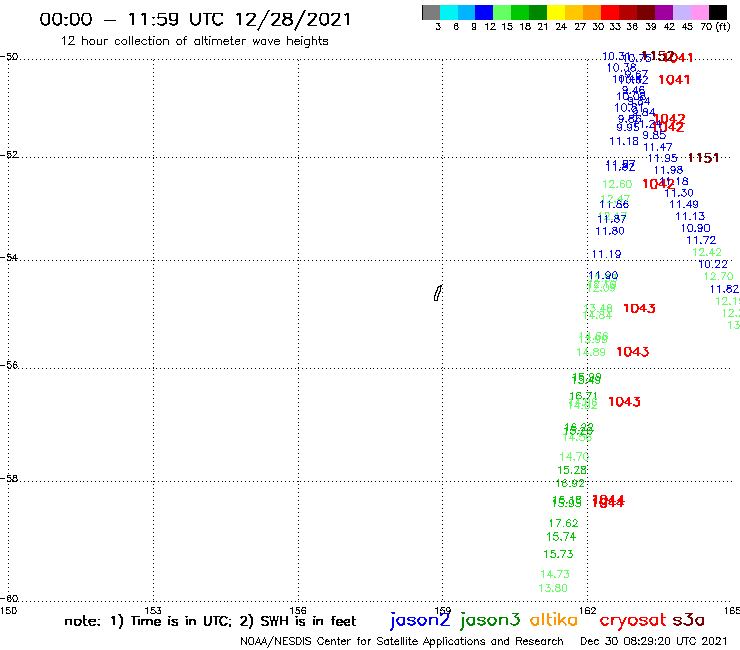Viewport: 740px width, 650px height.
Task: Click the jason3 satellite legend label
Action: pyautogui.click(x=490, y=620)
